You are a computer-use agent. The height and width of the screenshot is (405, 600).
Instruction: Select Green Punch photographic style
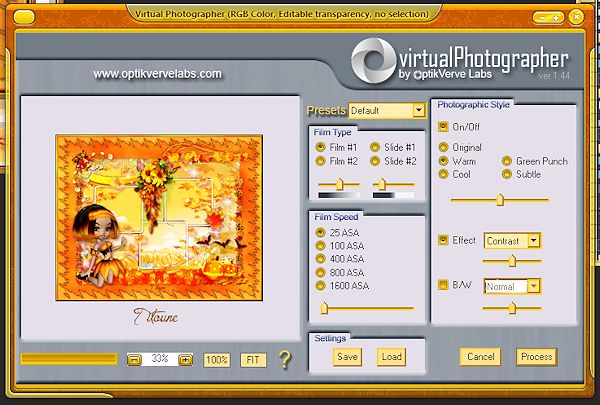507,161
